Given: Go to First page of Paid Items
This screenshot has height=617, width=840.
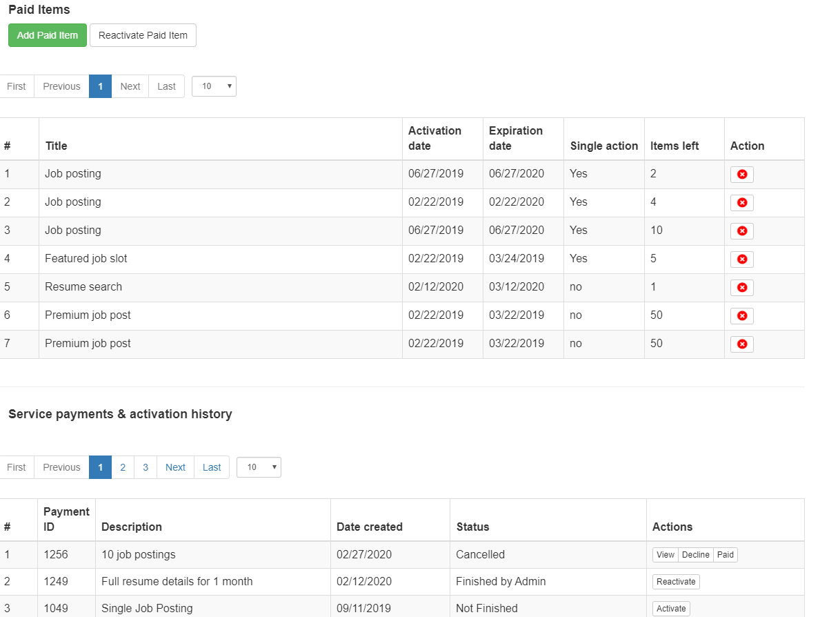Looking at the screenshot, I should coord(17,86).
